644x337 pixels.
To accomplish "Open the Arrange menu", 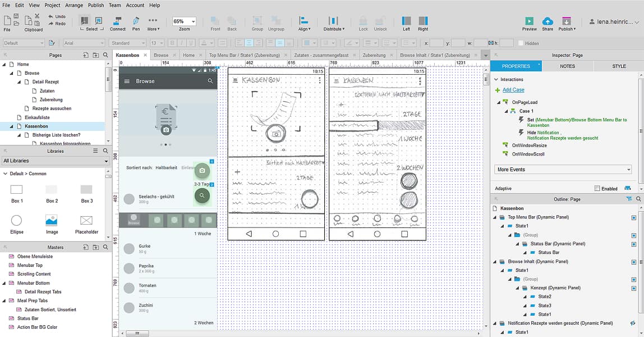I will pos(73,5).
